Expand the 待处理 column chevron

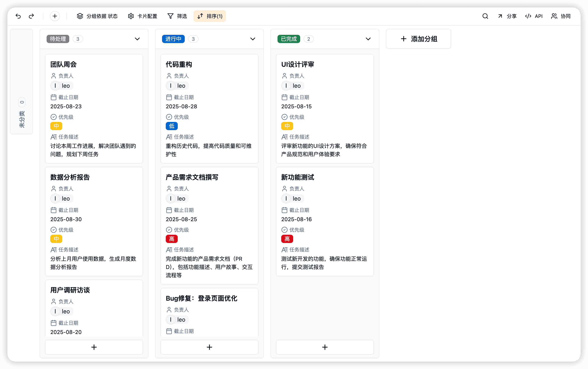(x=138, y=39)
